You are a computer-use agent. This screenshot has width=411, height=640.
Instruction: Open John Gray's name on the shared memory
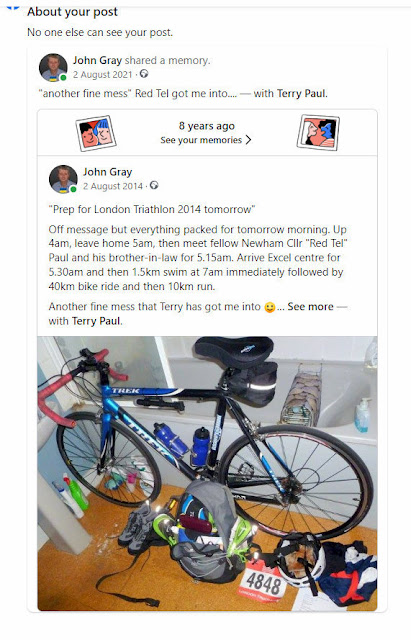tap(97, 60)
